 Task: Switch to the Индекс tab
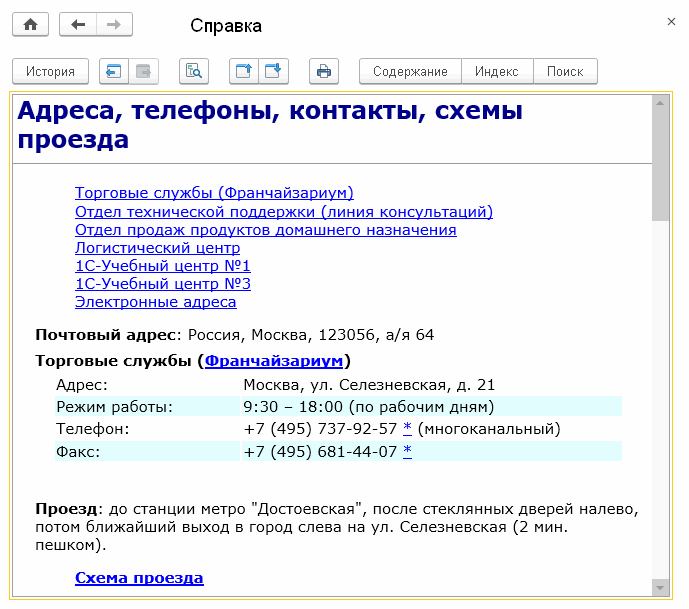[x=497, y=71]
